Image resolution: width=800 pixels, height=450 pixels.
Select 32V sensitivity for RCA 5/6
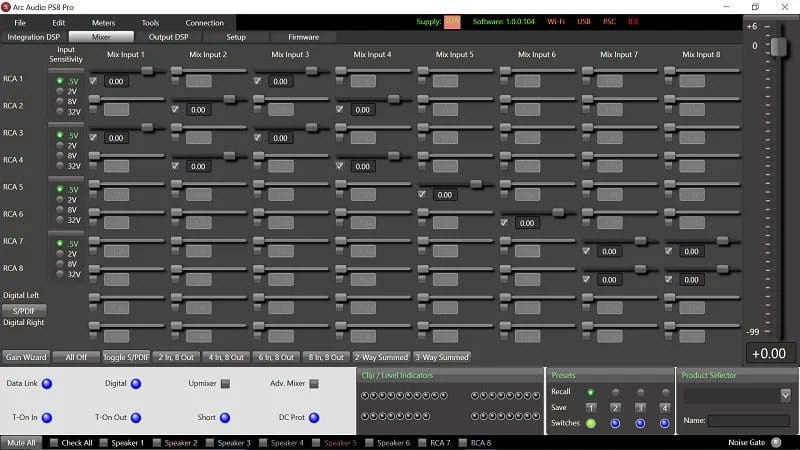click(x=60, y=220)
